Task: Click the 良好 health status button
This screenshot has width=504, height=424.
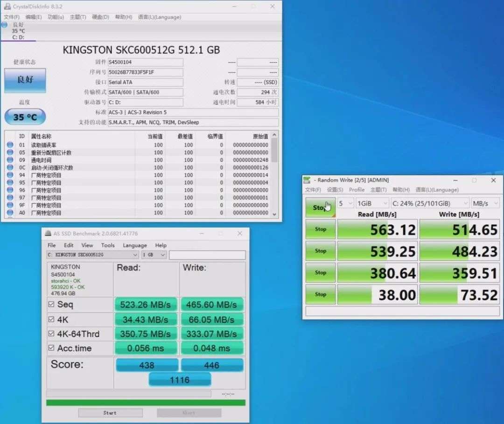Action: coord(25,80)
